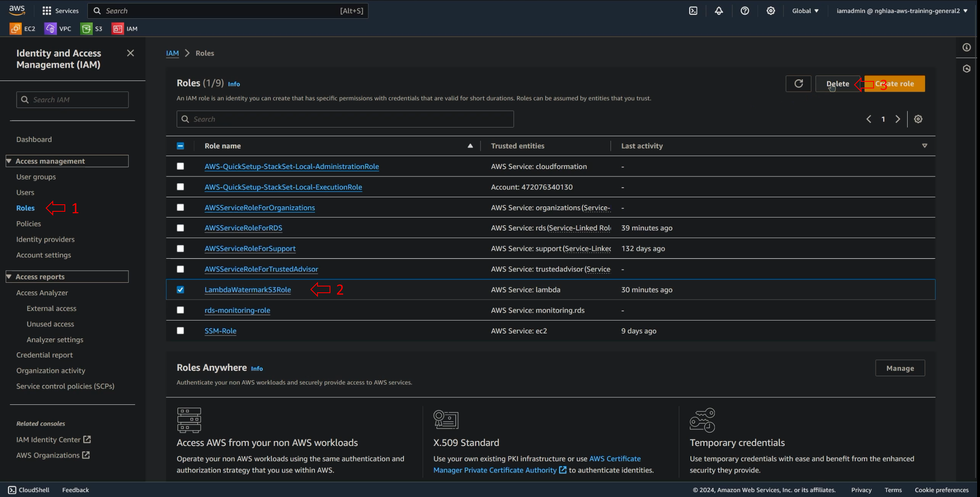Expand the Access management section
980x497 pixels.
[10, 160]
